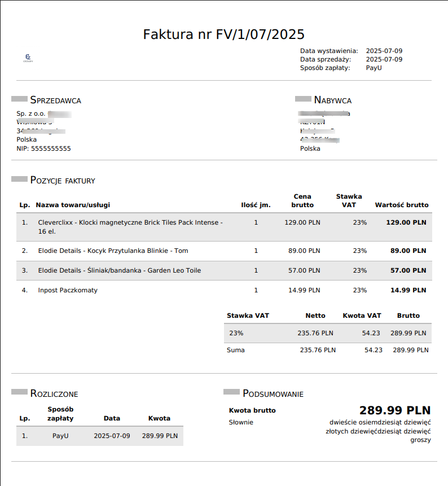Click the Wartość brutto column header
Viewport: 448px width, 486px height.
(401, 205)
